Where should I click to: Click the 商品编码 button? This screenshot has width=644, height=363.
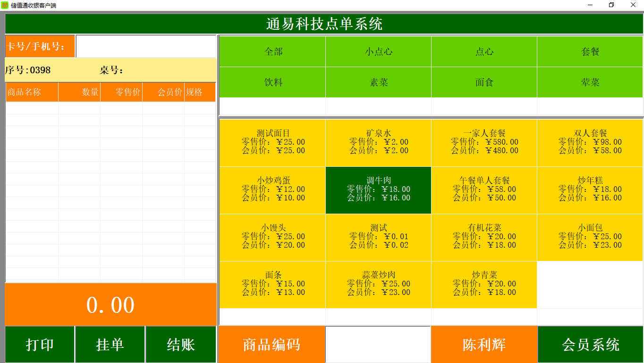tap(271, 345)
